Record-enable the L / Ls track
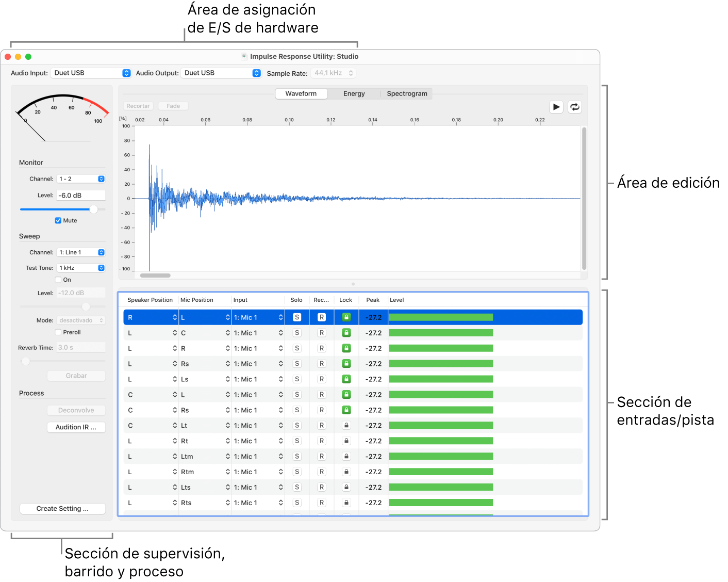 click(x=322, y=379)
